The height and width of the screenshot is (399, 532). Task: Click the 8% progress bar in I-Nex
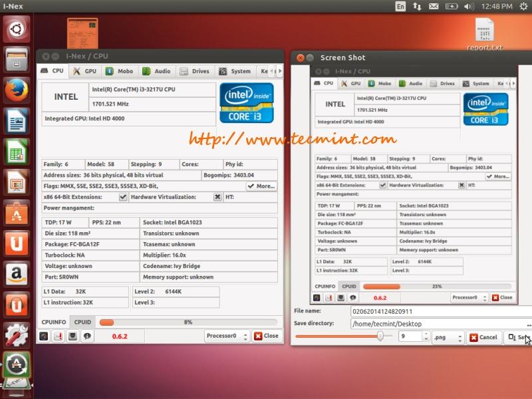(x=189, y=322)
